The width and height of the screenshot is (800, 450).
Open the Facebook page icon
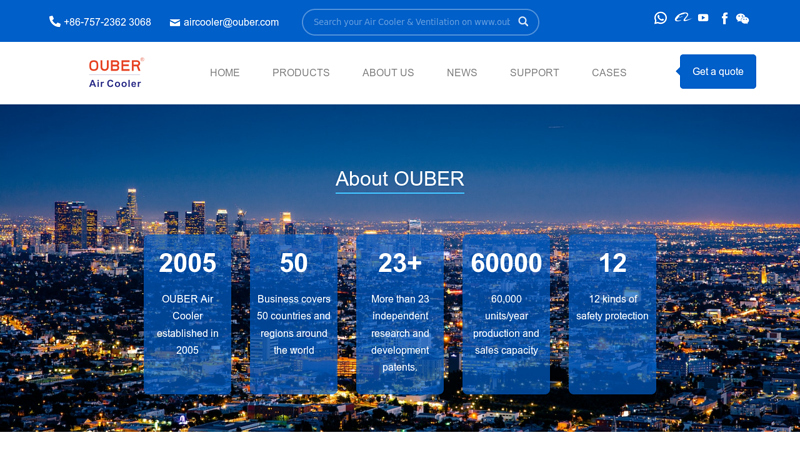point(724,19)
